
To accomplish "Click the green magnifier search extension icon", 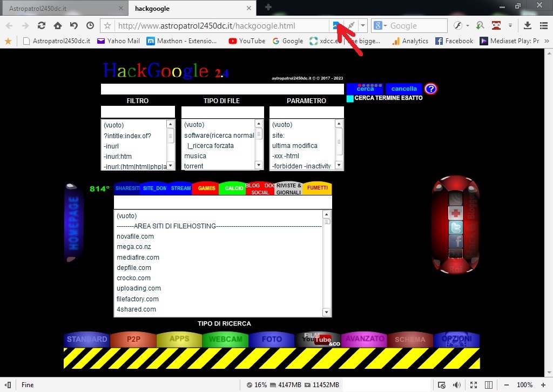I will [480, 25].
